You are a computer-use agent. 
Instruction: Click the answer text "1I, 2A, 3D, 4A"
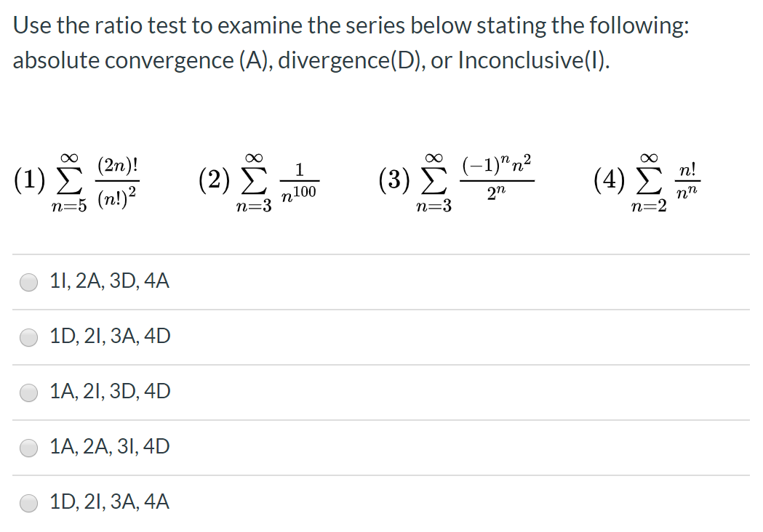108,281
